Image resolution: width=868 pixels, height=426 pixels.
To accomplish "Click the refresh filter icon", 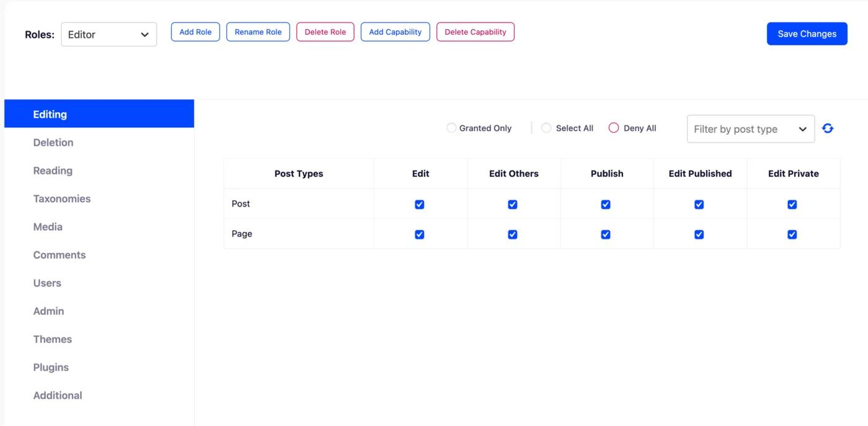I will [828, 128].
